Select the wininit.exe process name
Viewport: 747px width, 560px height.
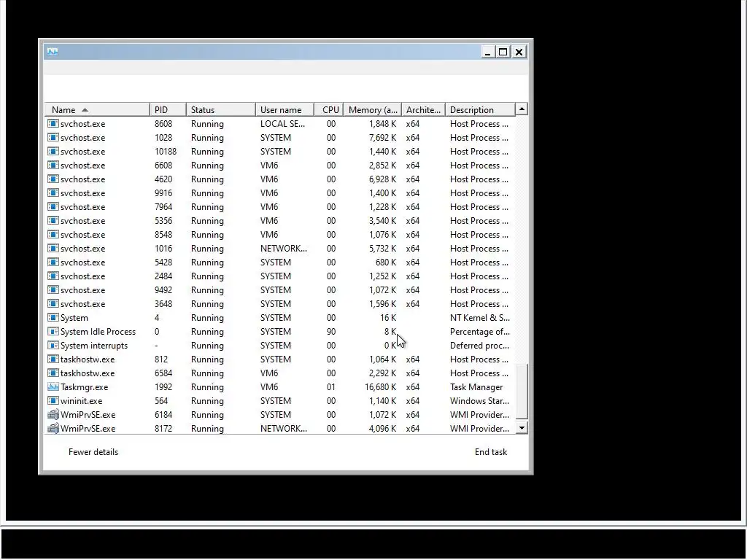[82, 401]
